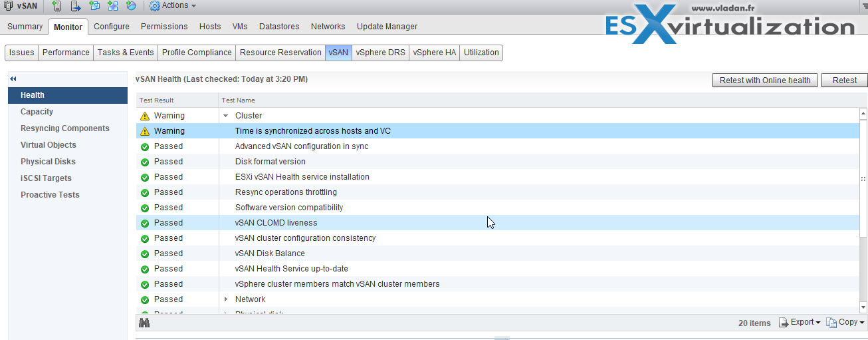Click the passed icon for Advanced vSAN configuration

145,146
